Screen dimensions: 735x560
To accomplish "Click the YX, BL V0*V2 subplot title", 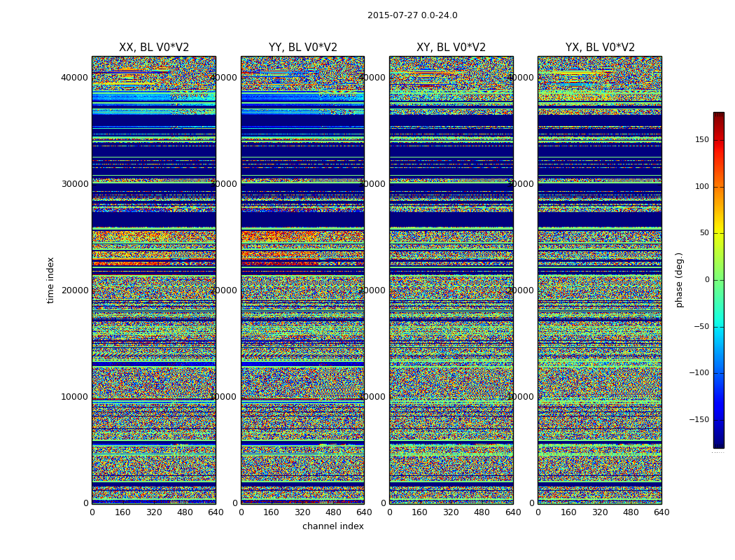I will pos(600,48).
